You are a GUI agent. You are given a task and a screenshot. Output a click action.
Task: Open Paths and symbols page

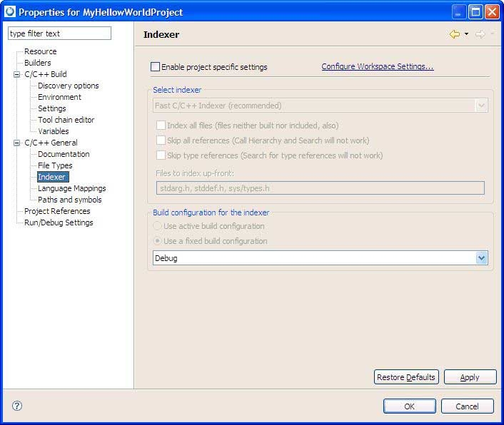(69, 200)
